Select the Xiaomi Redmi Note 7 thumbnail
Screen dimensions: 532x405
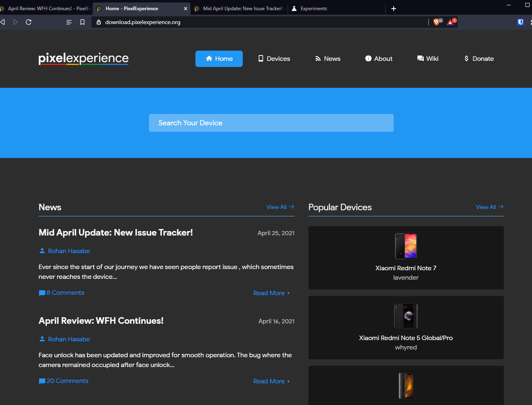tap(406, 246)
